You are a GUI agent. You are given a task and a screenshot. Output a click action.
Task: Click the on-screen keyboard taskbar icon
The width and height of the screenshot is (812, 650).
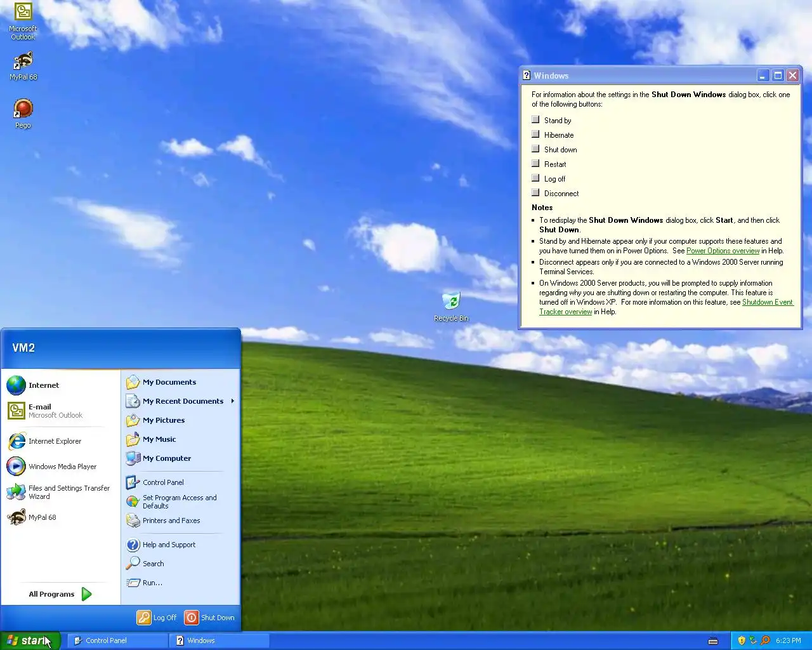coord(713,640)
